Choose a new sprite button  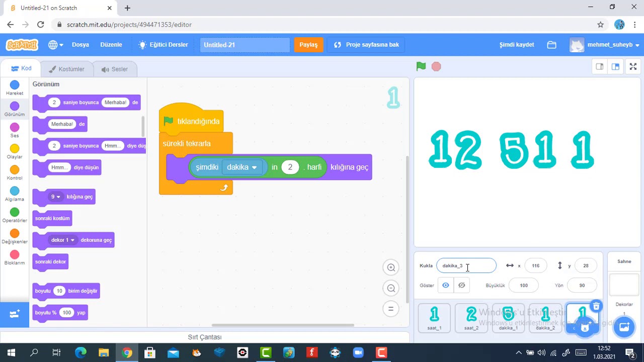[x=584, y=327]
